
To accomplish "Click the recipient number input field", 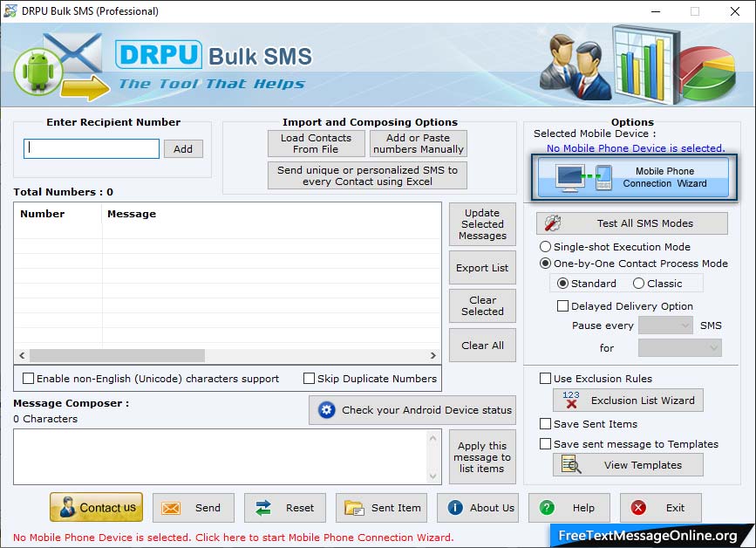I will [92, 148].
